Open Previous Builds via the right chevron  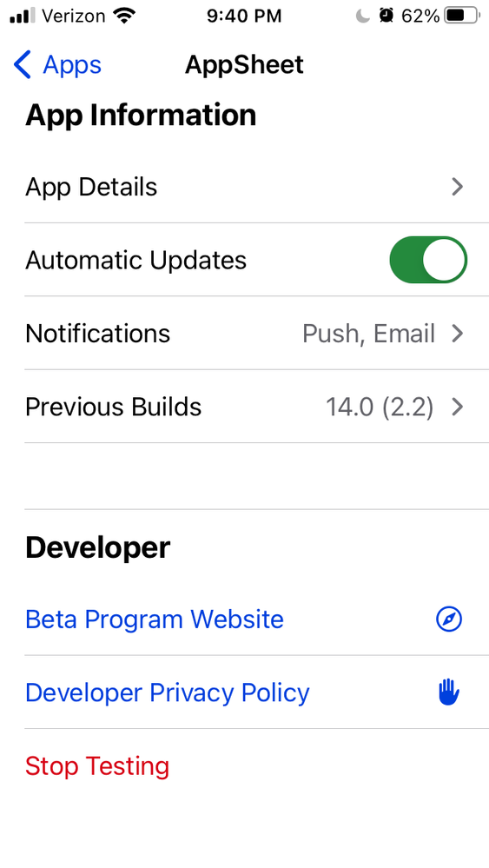click(457, 407)
